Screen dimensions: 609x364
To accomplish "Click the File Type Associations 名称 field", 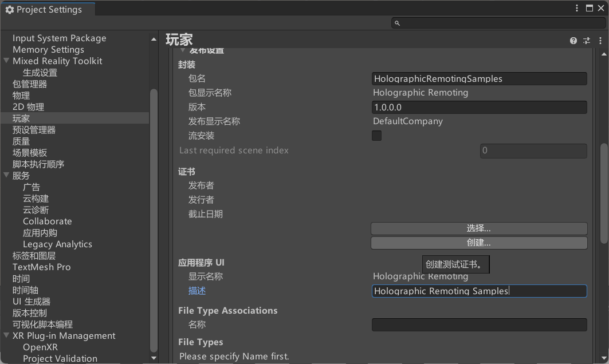I will 480,325.
